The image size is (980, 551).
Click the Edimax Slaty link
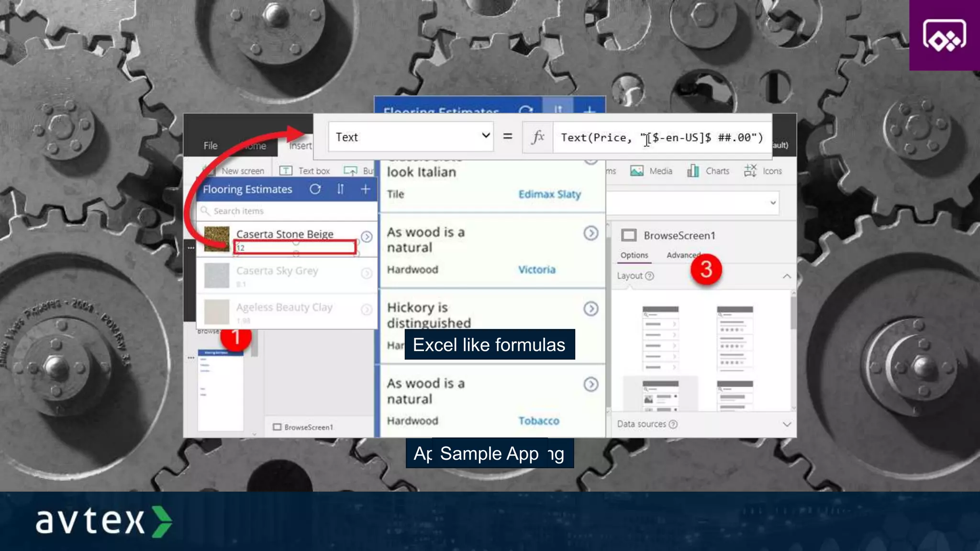click(x=550, y=194)
